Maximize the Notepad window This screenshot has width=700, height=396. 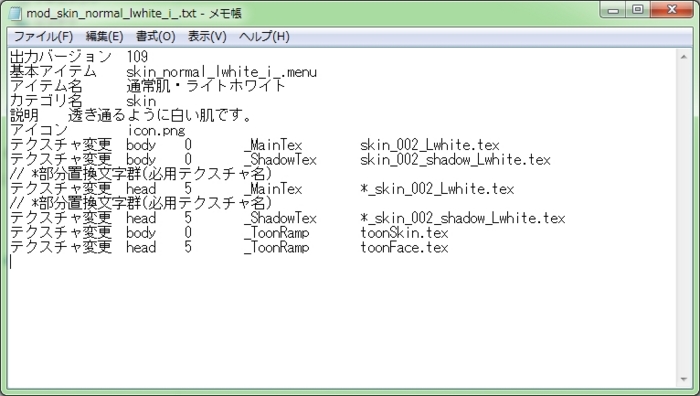pyautogui.click(x=638, y=10)
